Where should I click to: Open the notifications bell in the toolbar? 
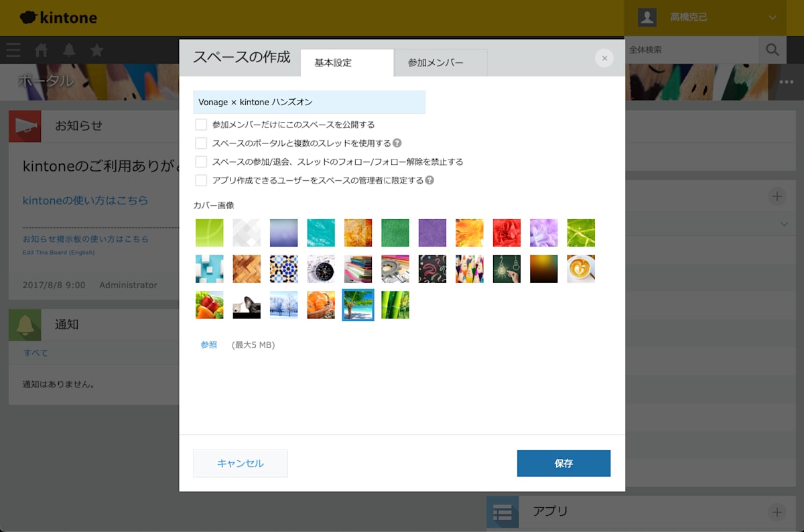[69, 50]
